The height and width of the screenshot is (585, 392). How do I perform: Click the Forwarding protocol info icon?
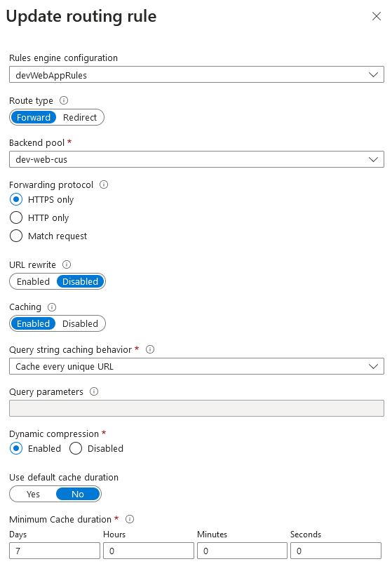tap(104, 184)
